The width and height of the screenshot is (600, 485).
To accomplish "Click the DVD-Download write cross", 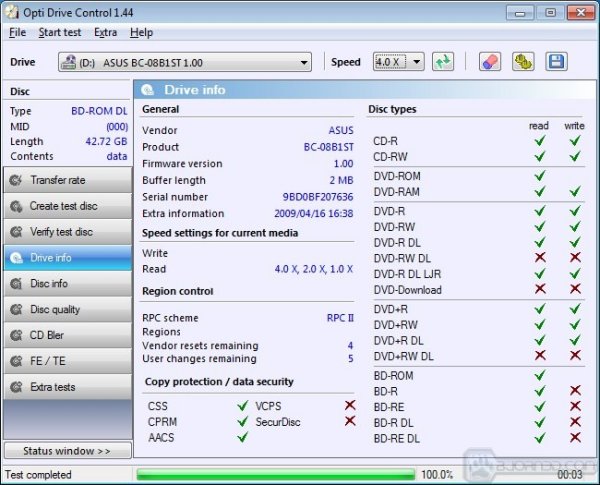I will click(575, 289).
